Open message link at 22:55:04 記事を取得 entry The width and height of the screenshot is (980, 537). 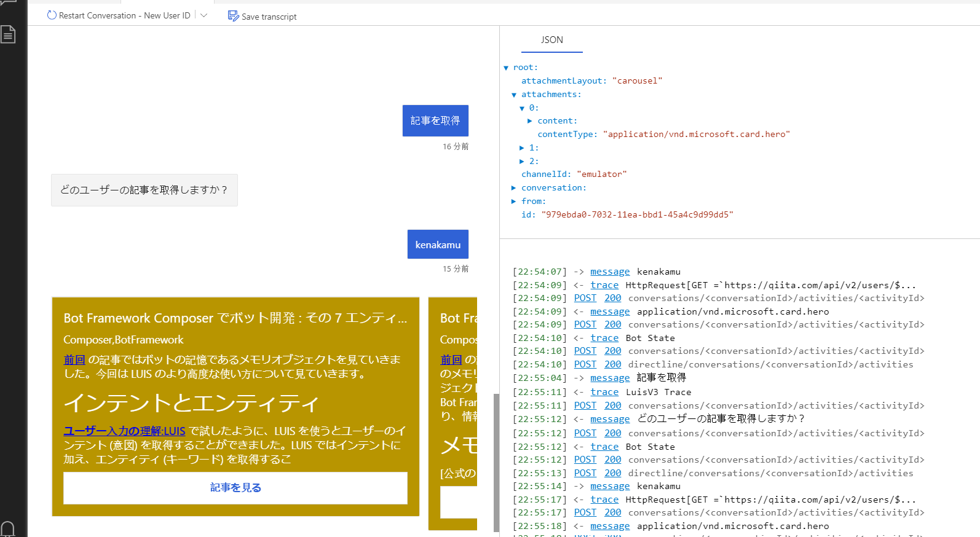tap(610, 378)
